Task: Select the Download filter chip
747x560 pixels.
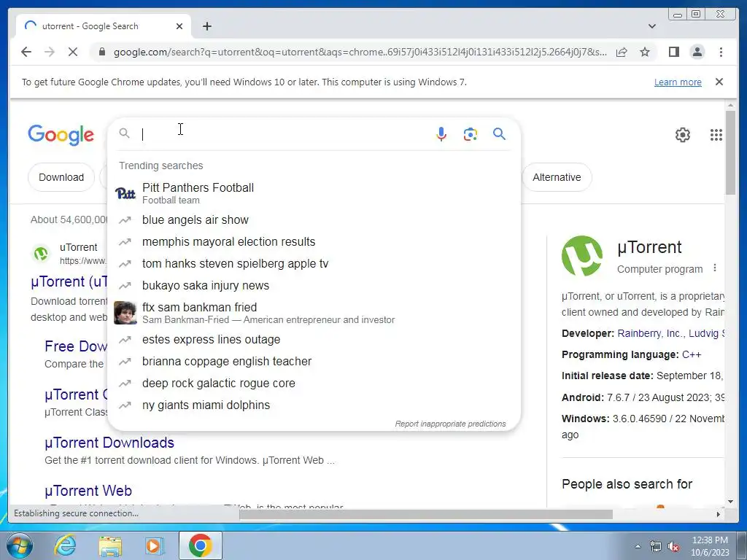Action: [x=61, y=177]
